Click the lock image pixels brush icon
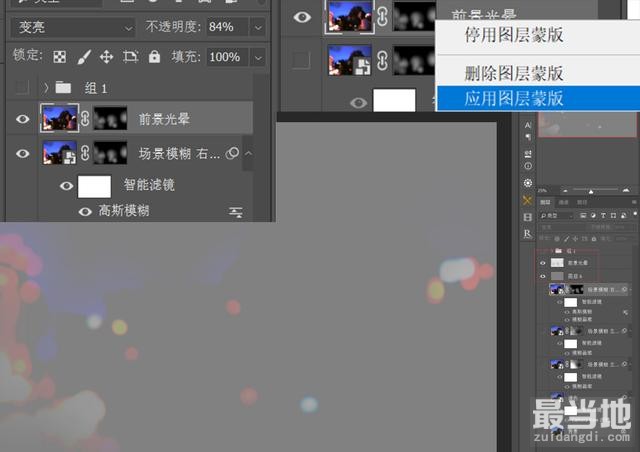The image size is (640, 452). [x=84, y=57]
